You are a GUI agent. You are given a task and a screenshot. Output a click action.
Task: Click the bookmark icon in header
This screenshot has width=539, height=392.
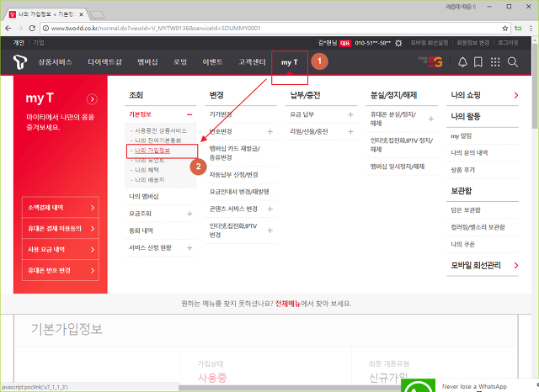[x=478, y=62]
